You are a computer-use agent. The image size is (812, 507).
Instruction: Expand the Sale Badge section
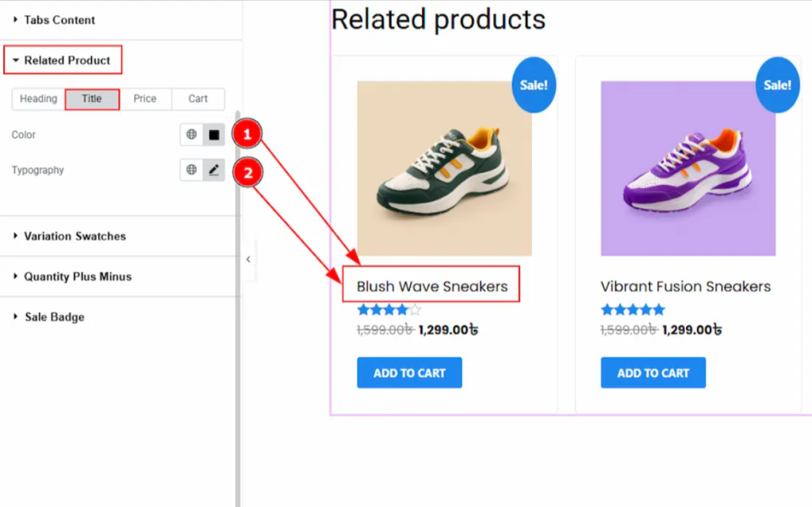click(54, 317)
